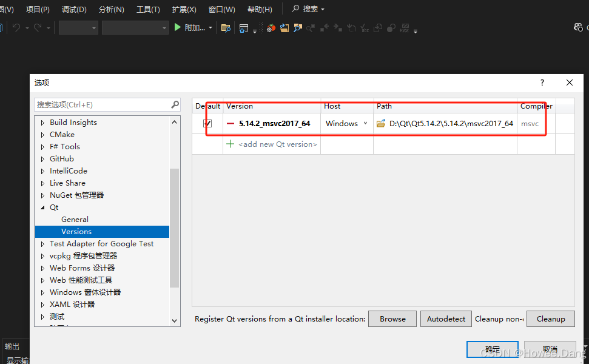Open the redo history dropdown arrow

49,28
